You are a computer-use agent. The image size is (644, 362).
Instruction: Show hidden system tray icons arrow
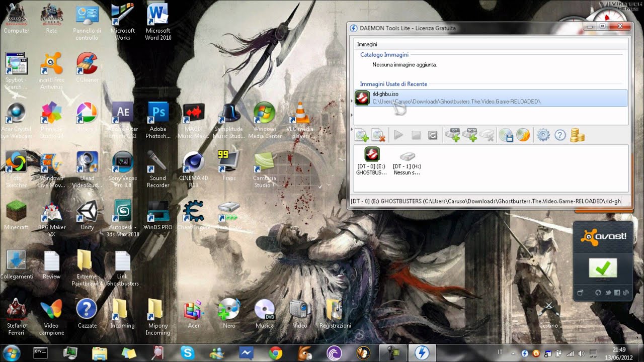pos(513,353)
